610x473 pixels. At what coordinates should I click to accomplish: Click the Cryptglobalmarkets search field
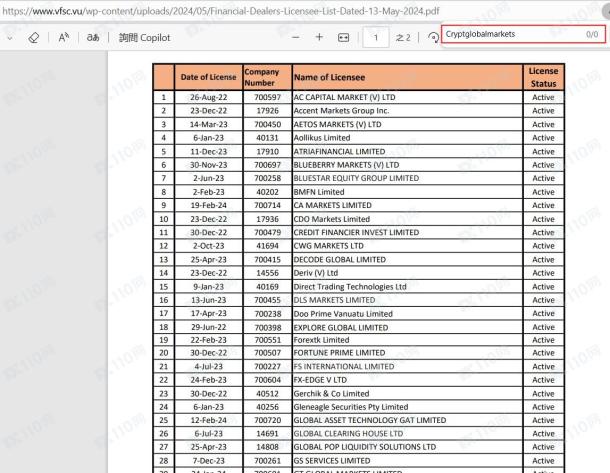[x=523, y=34]
